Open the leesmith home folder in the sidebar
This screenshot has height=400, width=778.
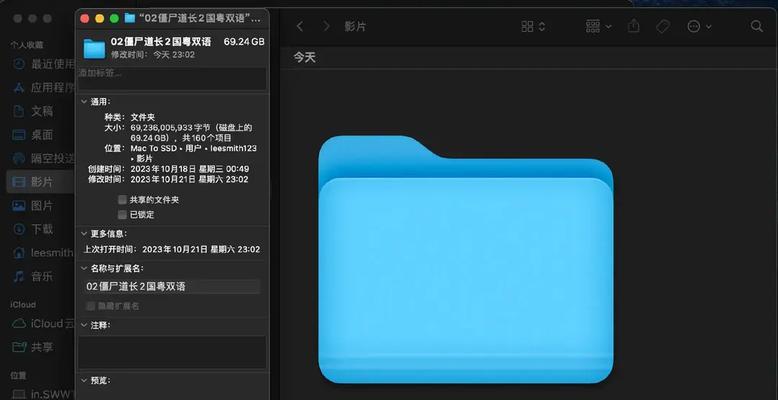click(x=42, y=253)
